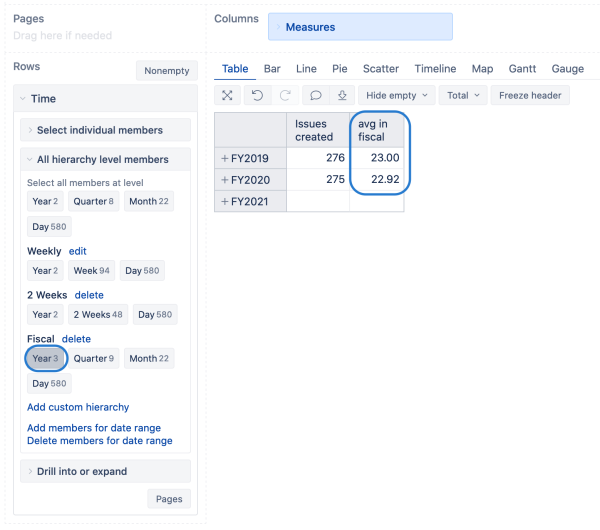
Task: Select default hierarchy Day 580 level
Action: coord(49,227)
